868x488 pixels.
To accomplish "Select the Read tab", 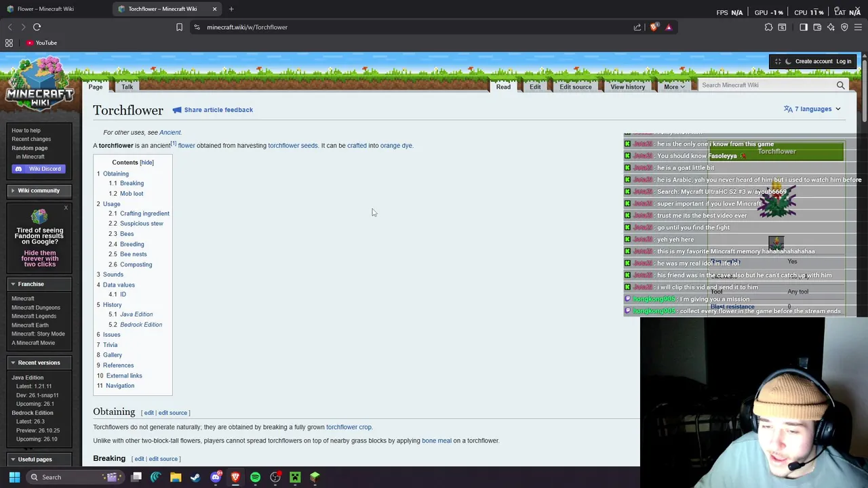I will [x=503, y=87].
